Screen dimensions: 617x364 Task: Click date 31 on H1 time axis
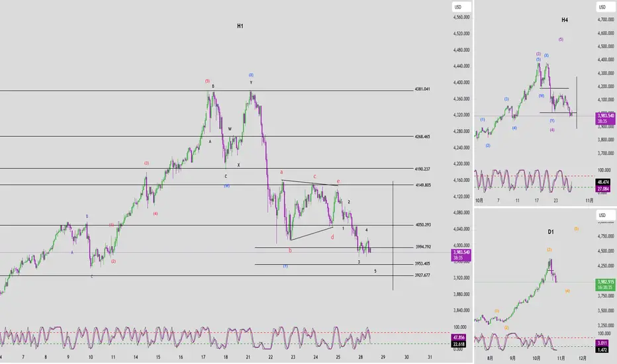pos(430,357)
